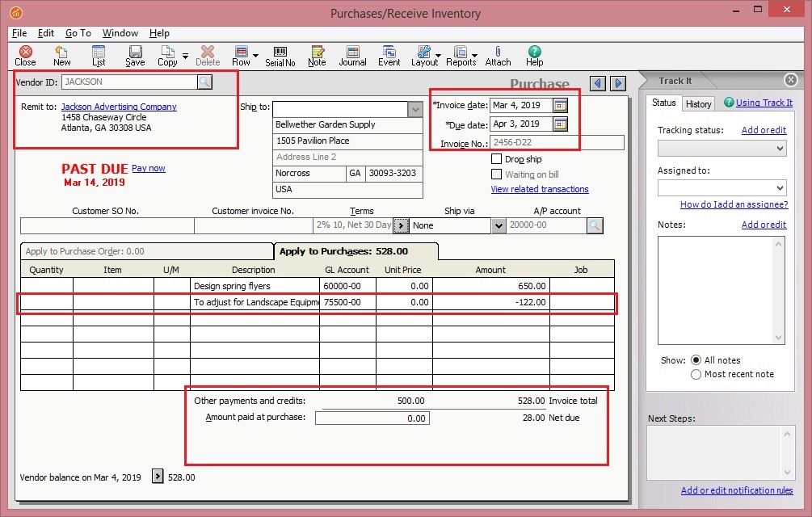Create a New purchase record
Screen dimensions: 812x517
pyautogui.click(x=61, y=56)
